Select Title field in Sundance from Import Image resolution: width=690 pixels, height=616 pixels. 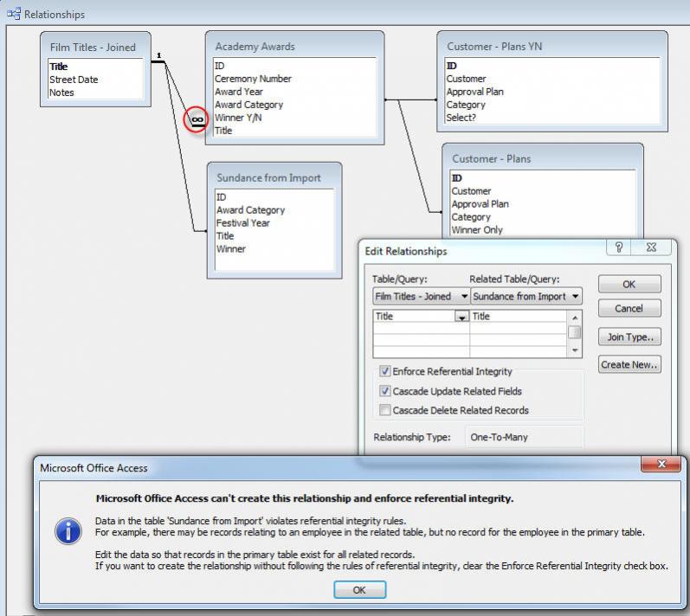(x=225, y=236)
